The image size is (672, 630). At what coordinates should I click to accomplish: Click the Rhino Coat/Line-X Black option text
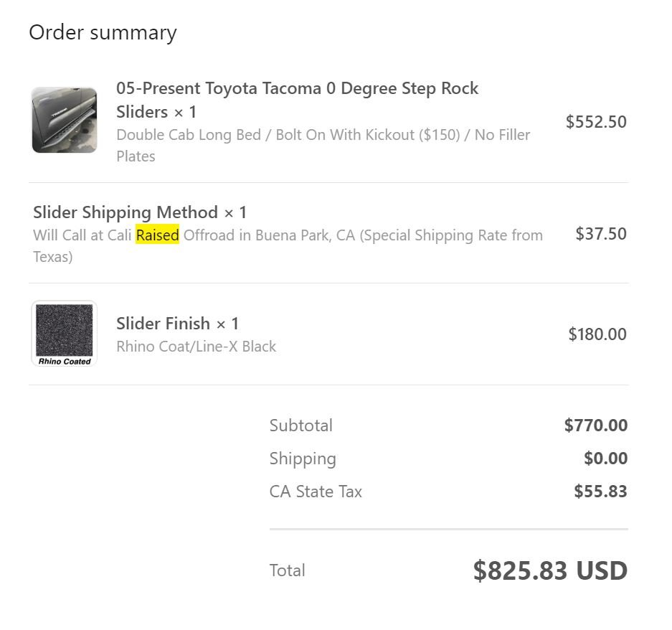[197, 347]
